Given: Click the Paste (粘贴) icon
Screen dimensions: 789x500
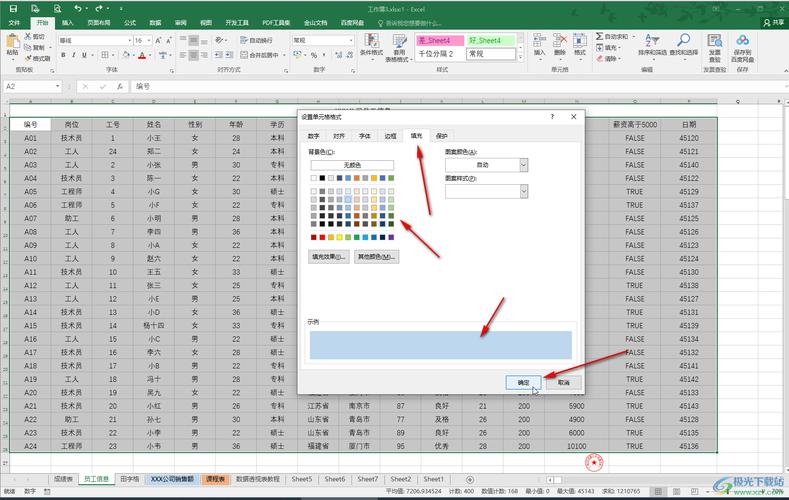Looking at the screenshot, I should [x=11, y=46].
